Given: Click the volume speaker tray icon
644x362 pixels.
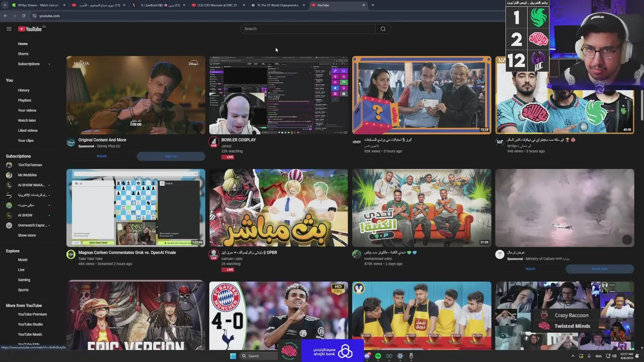Looking at the screenshot, I should (x=614, y=356).
